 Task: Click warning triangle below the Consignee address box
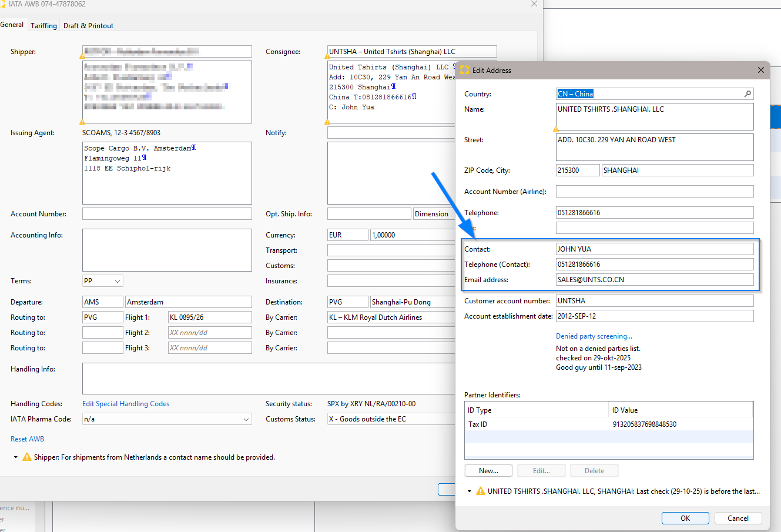[327, 122]
